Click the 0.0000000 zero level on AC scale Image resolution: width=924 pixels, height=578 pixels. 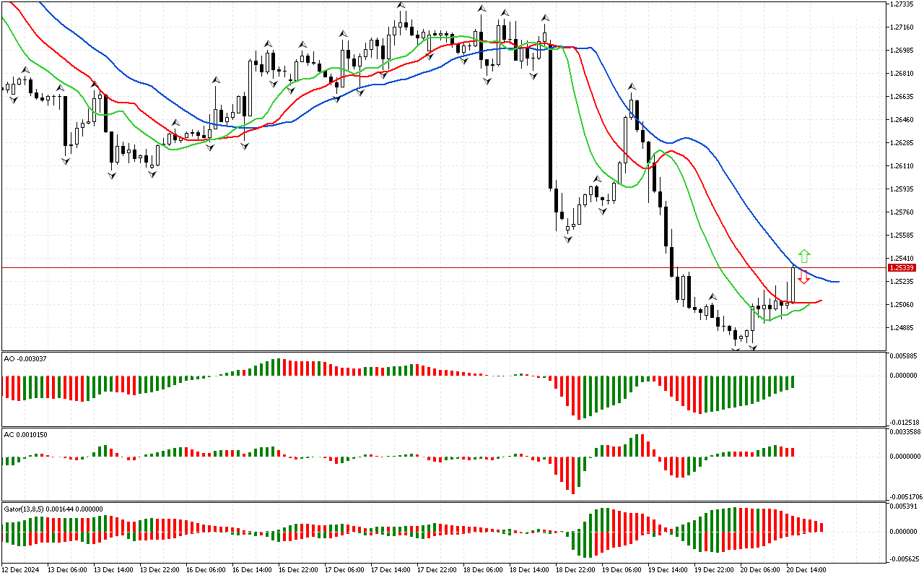tap(906, 457)
